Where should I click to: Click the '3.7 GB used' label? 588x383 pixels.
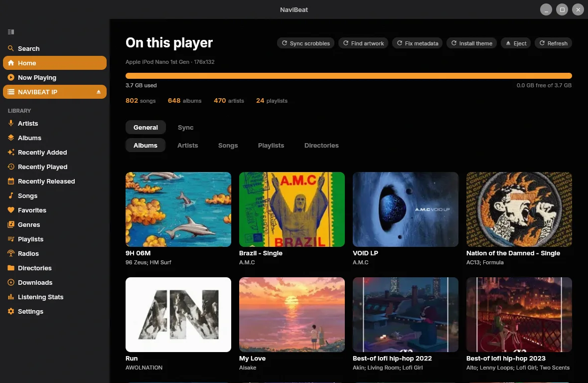pyautogui.click(x=141, y=86)
